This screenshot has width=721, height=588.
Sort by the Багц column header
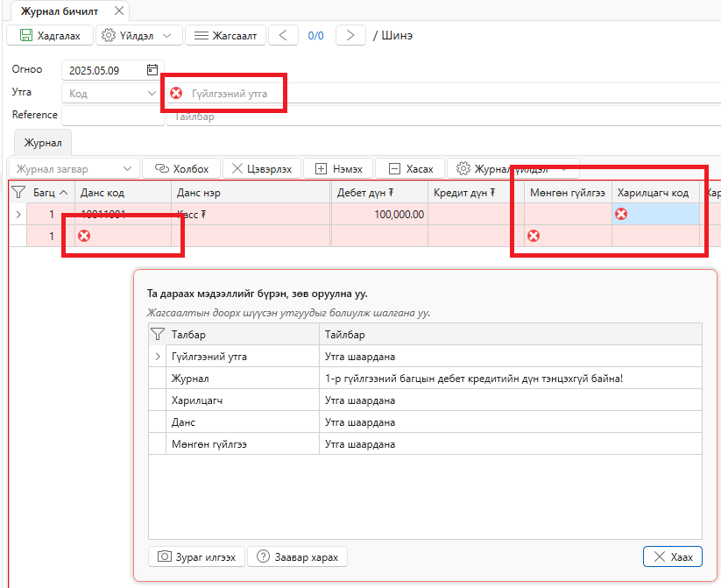(51, 192)
